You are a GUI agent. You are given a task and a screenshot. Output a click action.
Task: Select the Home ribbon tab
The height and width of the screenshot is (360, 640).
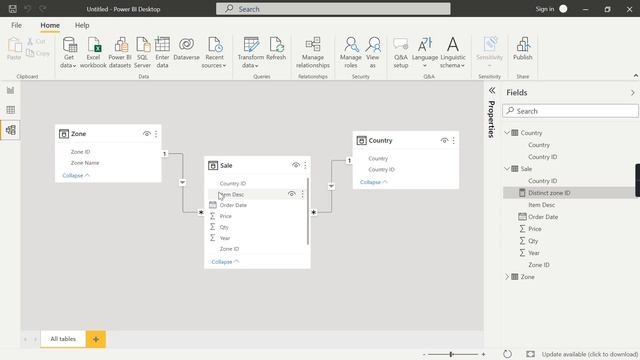50,25
